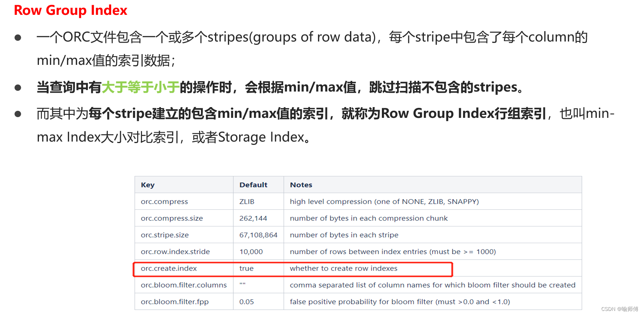This screenshot has height=315, width=644.
Task: Click the green text '大于等于小于'
Action: [141, 87]
